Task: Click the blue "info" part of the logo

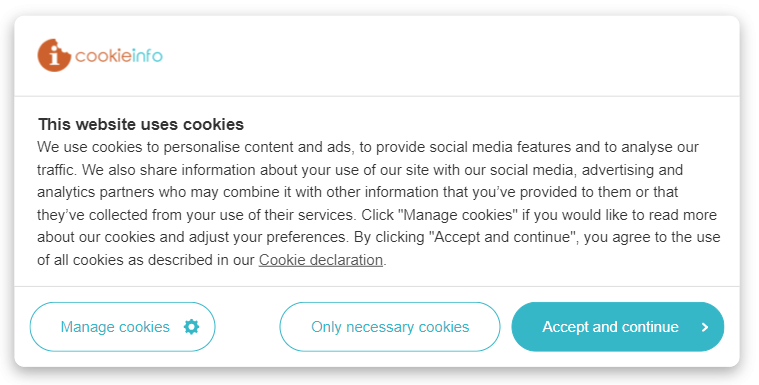Action: tap(147, 56)
